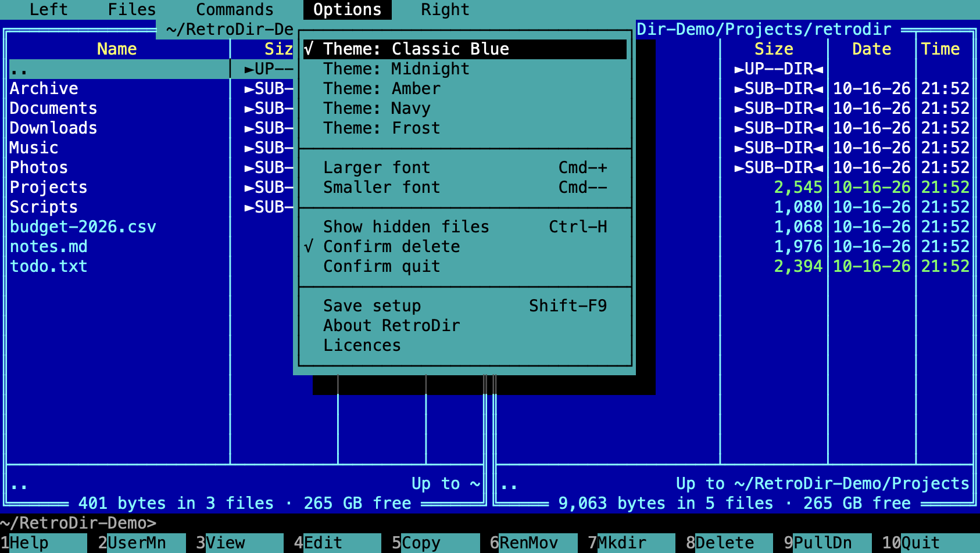Click F7 Mkdir key button
Image resolution: width=980 pixels, height=553 pixels.
coord(631,543)
